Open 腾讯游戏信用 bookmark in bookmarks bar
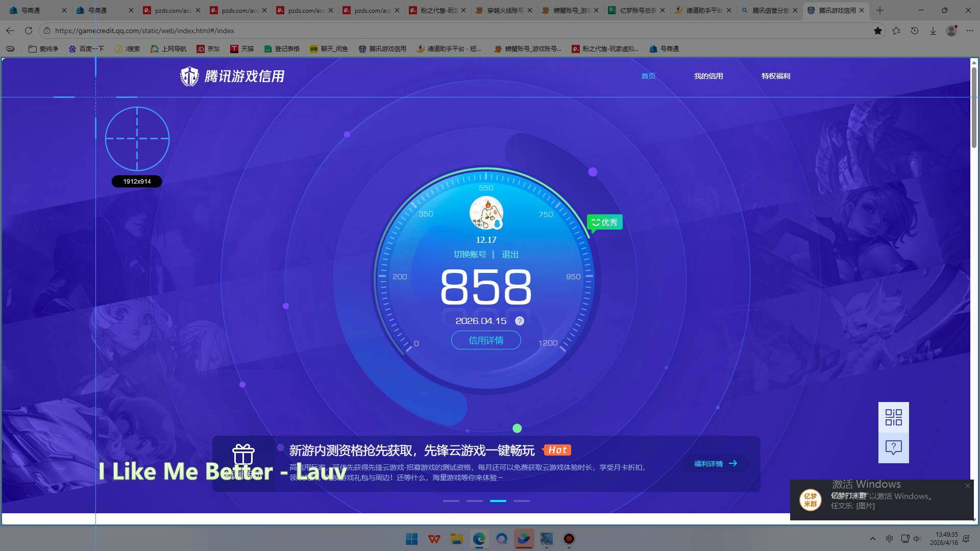The image size is (980, 551). pyautogui.click(x=383, y=49)
